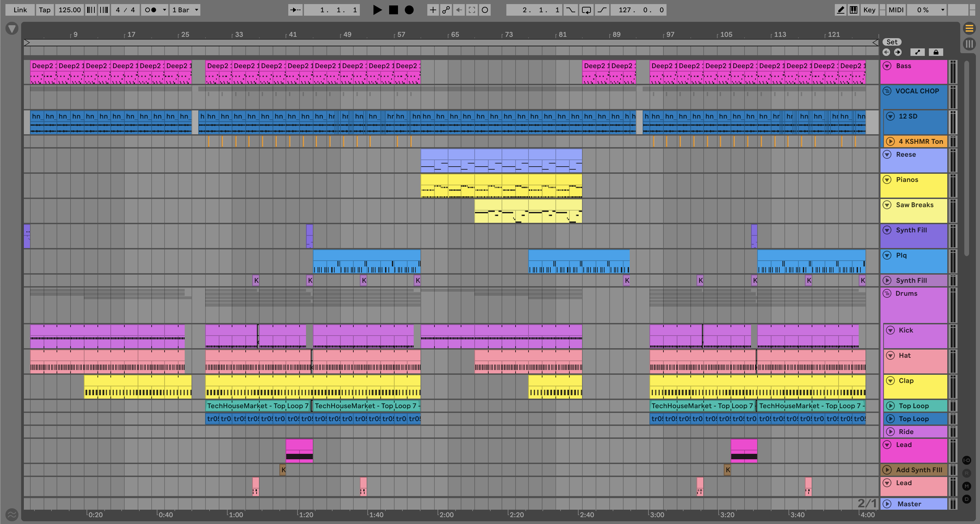Click the Follow playback arrow icon

[x=295, y=10]
